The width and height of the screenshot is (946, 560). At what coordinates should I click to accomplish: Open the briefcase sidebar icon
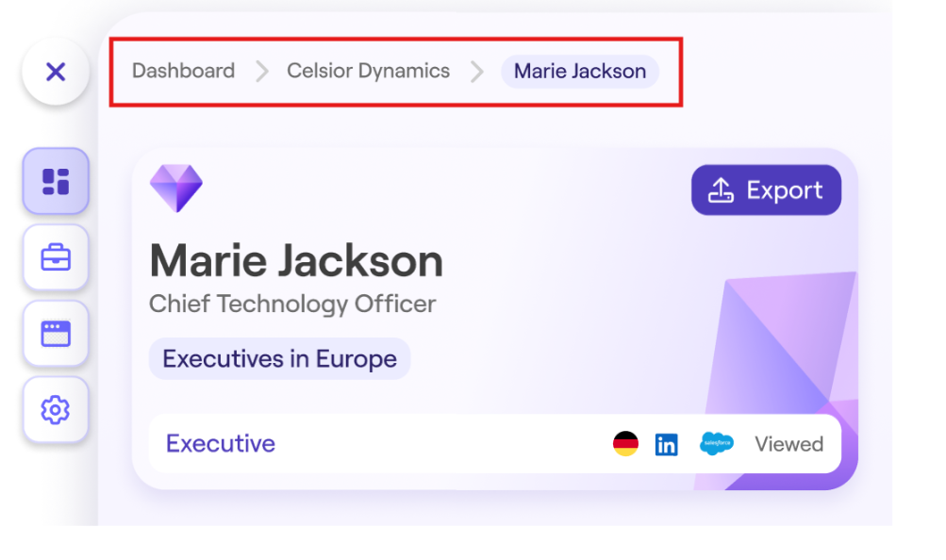56,257
